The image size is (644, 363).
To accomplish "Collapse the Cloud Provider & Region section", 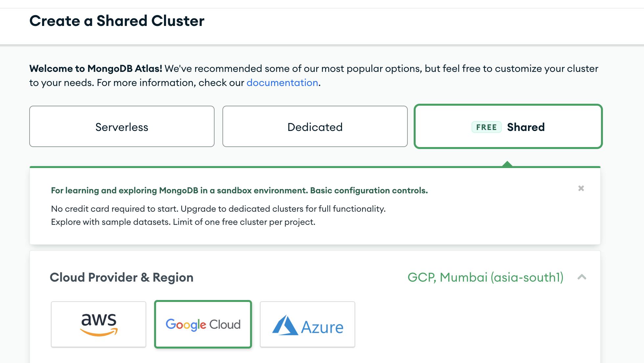I will [x=582, y=277].
